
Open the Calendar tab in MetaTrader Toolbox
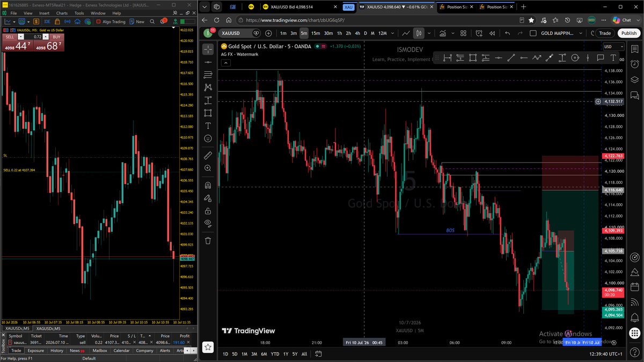click(121, 351)
